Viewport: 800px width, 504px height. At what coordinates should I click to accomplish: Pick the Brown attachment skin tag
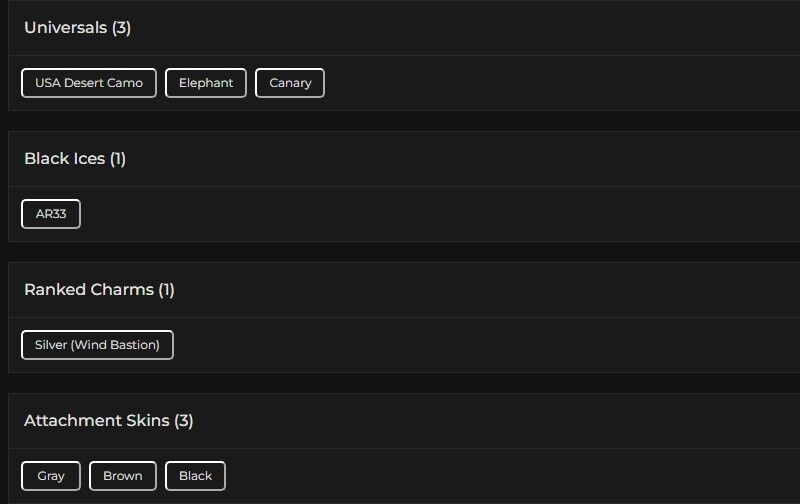click(123, 476)
